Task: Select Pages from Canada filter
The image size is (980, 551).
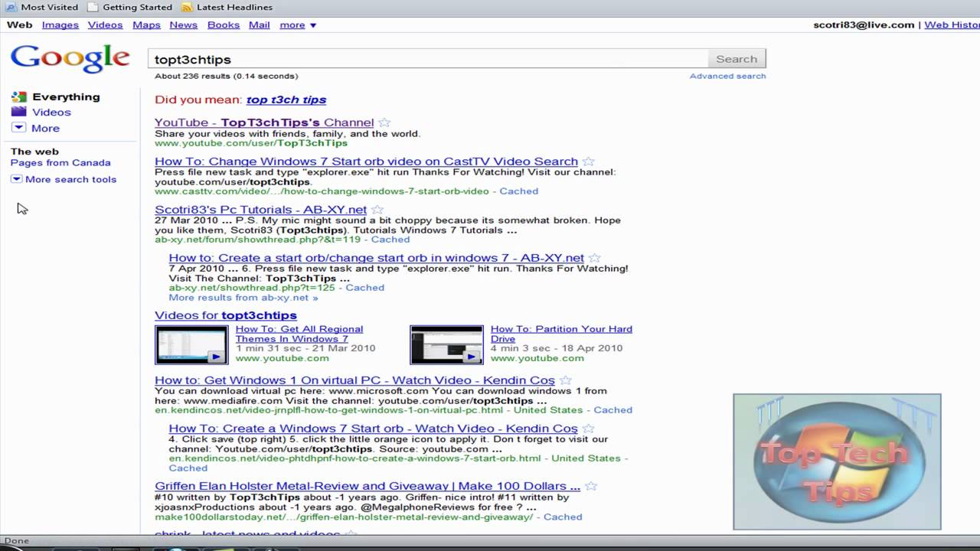Action: tap(60, 162)
